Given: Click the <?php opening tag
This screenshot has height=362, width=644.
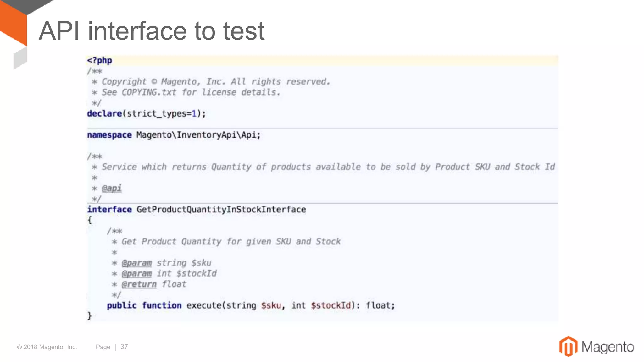Looking at the screenshot, I should 99,60.
